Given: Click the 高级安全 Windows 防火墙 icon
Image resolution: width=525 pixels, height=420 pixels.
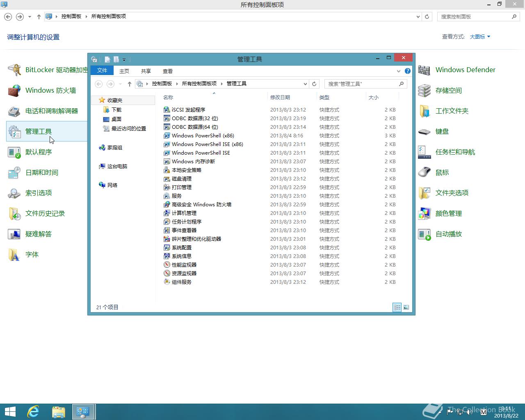Looking at the screenshot, I should click(x=167, y=204).
